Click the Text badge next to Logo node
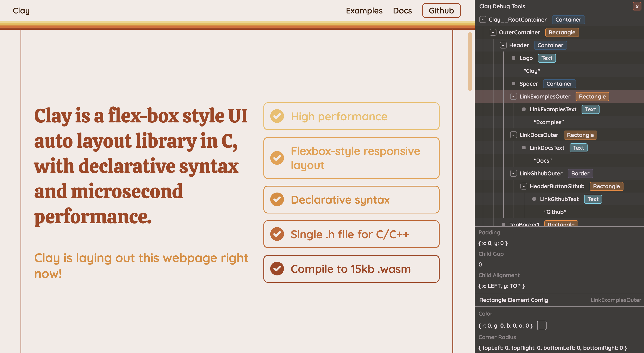Screen dimensions: 644x353 [547, 58]
